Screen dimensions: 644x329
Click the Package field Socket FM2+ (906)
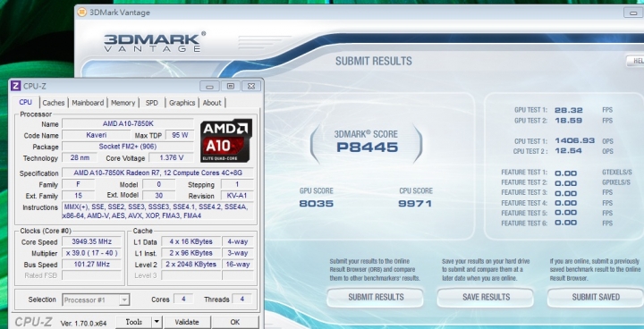pyautogui.click(x=128, y=147)
